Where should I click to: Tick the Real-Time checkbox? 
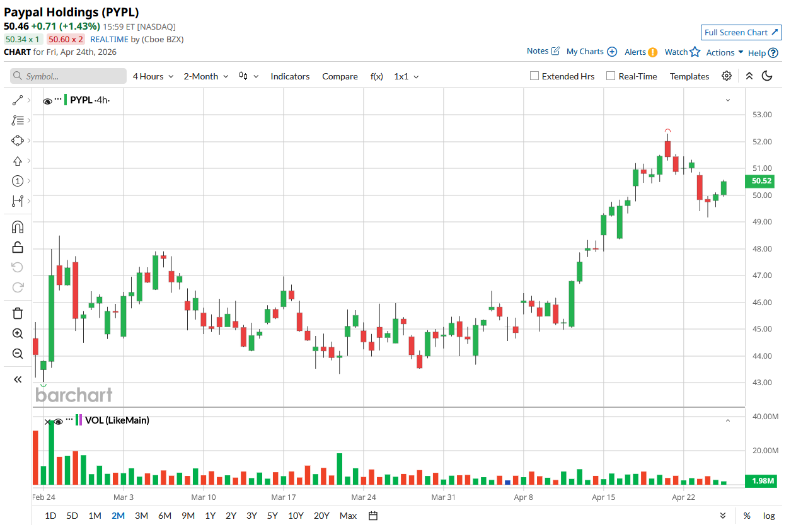point(611,76)
